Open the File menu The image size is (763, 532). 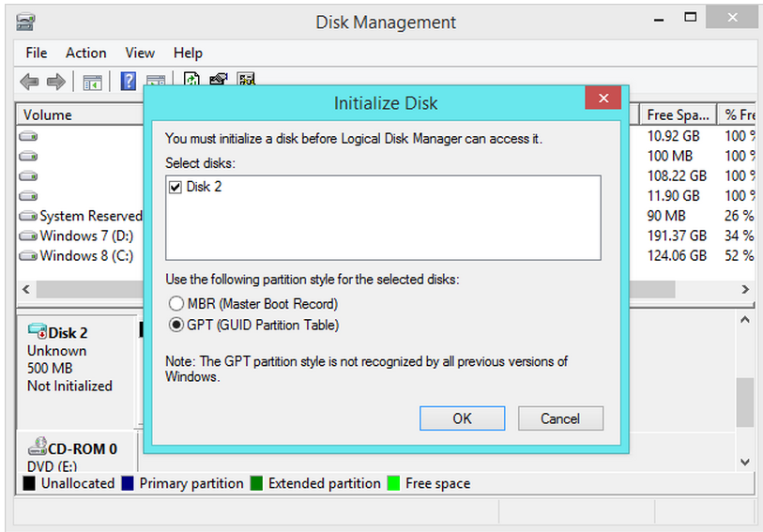(37, 53)
